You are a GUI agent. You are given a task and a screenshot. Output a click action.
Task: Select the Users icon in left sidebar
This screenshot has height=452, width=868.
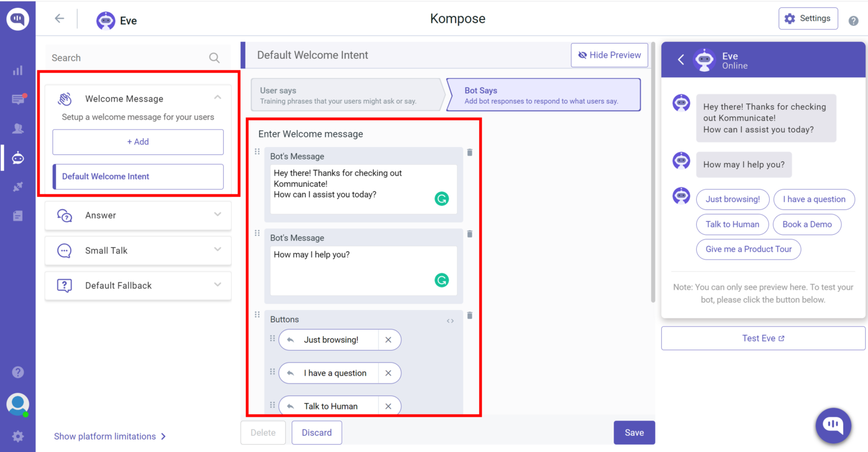(x=18, y=128)
